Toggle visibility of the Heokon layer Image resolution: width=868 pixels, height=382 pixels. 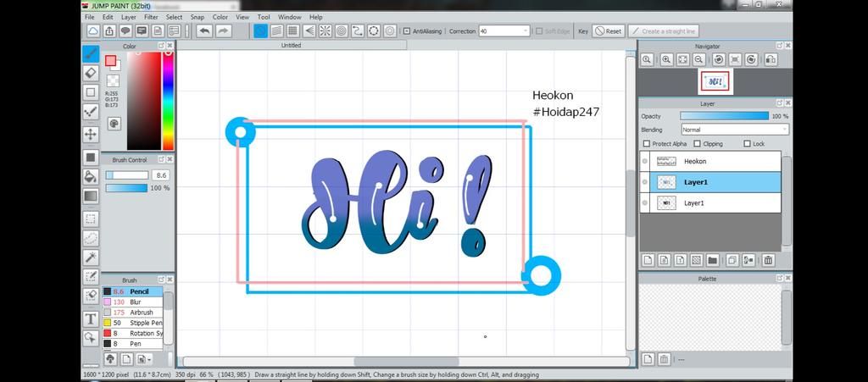pos(645,162)
